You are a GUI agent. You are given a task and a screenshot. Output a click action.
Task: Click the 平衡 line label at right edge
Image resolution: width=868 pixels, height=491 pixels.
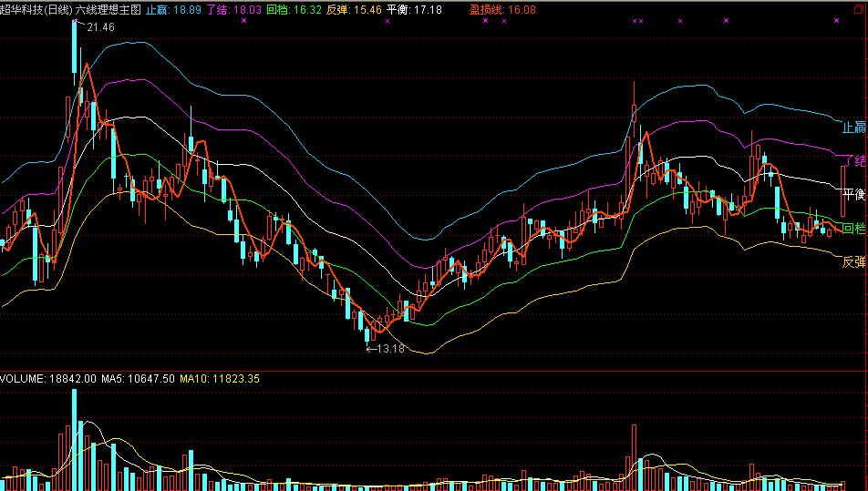(853, 194)
